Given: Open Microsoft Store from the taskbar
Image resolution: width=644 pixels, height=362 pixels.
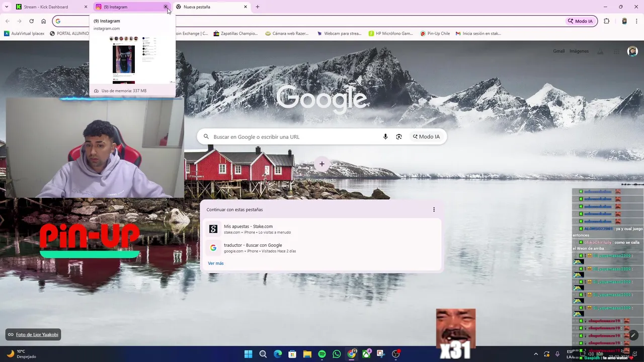Looking at the screenshot, I should click(292, 354).
